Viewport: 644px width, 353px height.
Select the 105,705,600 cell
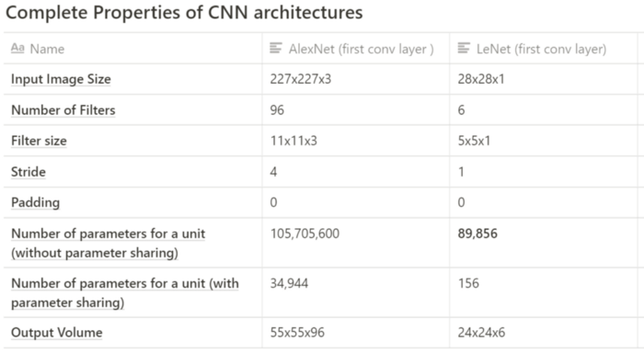click(356, 243)
